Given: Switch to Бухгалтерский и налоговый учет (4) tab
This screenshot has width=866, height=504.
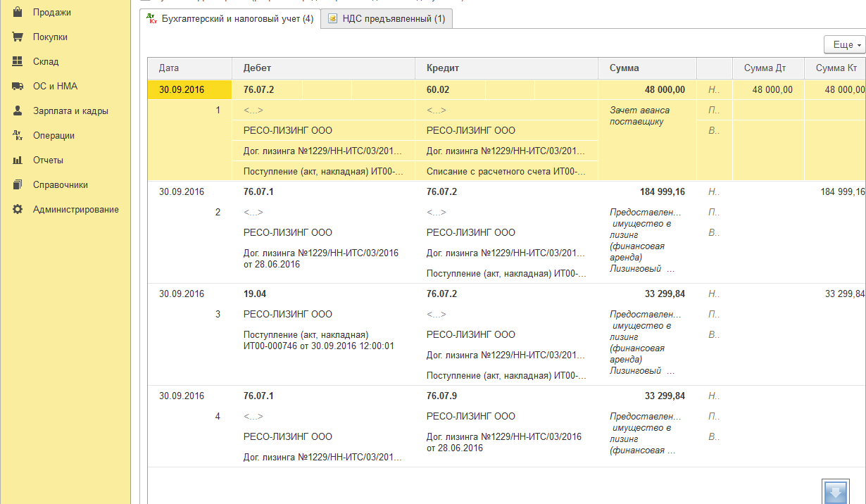Looking at the screenshot, I should 230,19.
